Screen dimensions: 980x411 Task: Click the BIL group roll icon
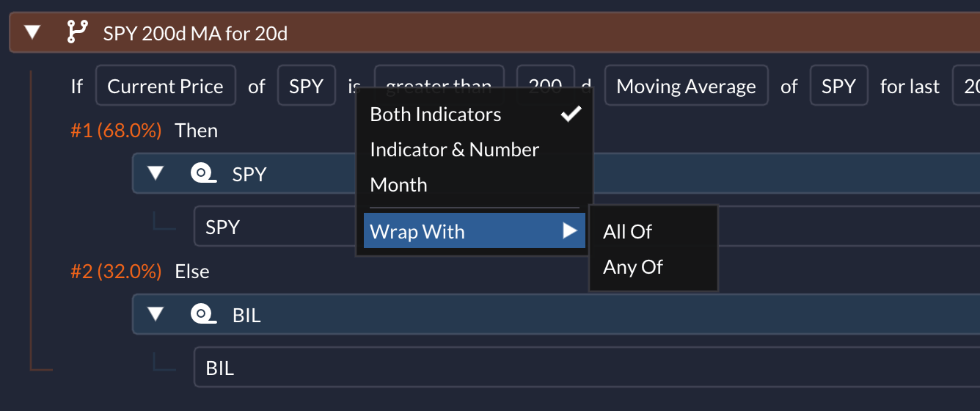point(202,314)
